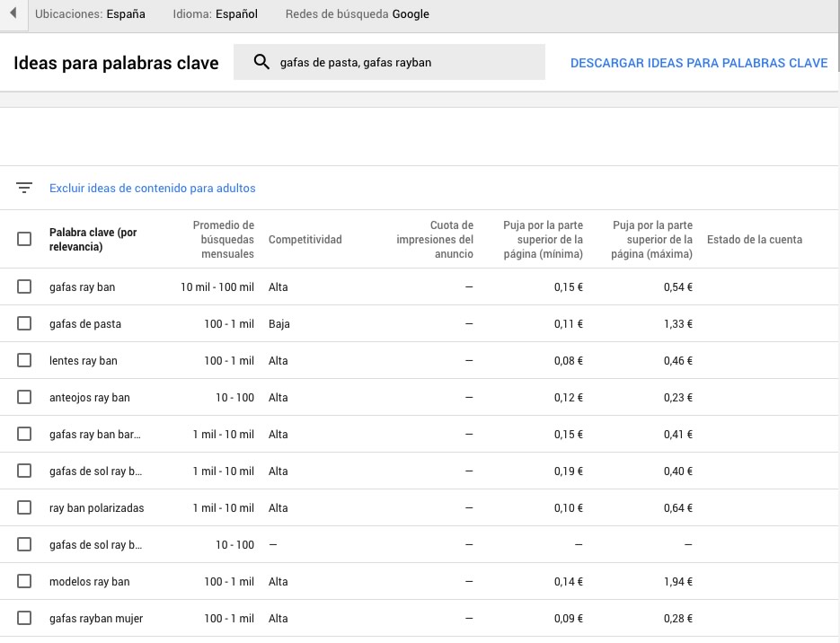Click the keyword search input field
840x643 pixels.
point(390,62)
